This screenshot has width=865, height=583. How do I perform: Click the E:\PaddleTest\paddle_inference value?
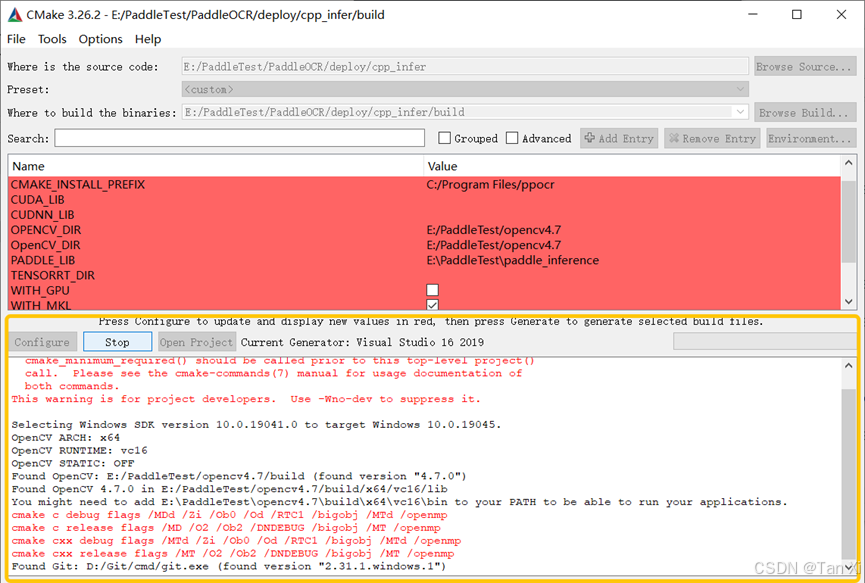(x=512, y=260)
